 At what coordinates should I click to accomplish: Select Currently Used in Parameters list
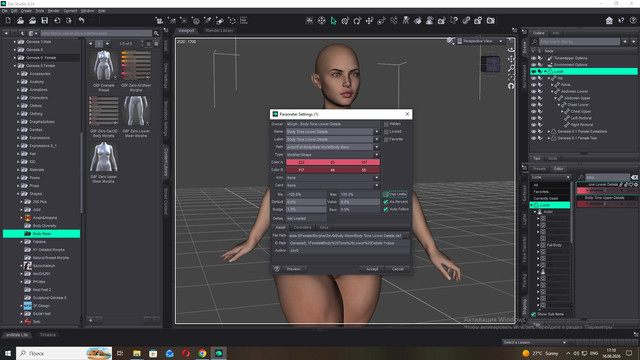point(546,198)
